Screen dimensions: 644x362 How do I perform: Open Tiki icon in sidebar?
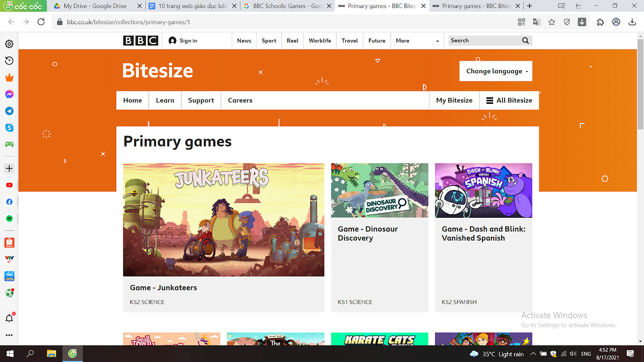pos(9,276)
